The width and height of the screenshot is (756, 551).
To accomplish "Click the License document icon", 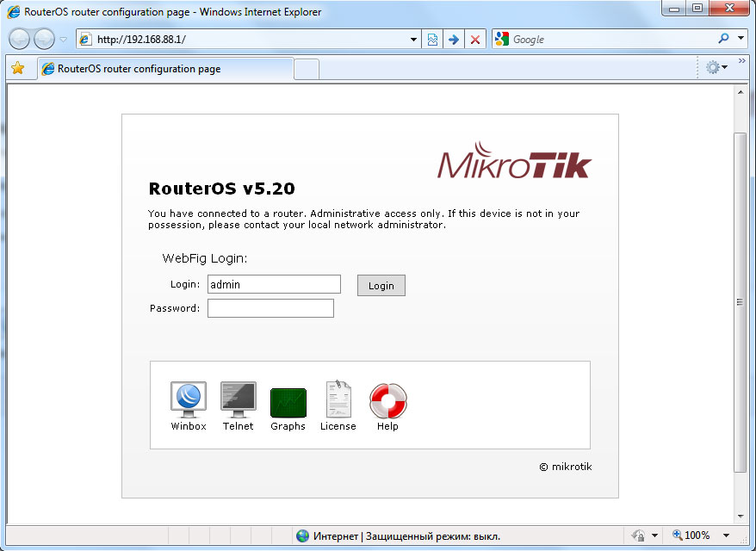I will click(x=338, y=399).
